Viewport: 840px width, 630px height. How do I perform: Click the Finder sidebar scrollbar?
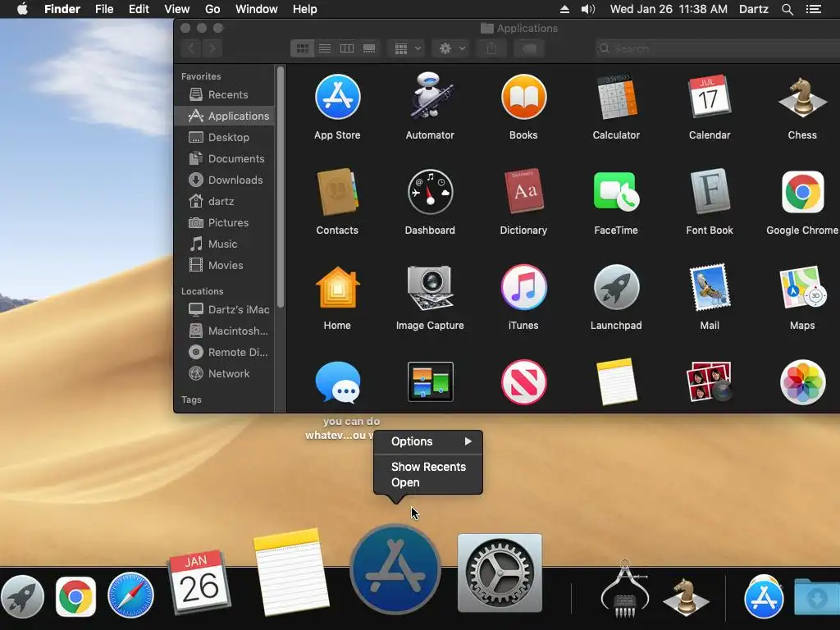281,186
